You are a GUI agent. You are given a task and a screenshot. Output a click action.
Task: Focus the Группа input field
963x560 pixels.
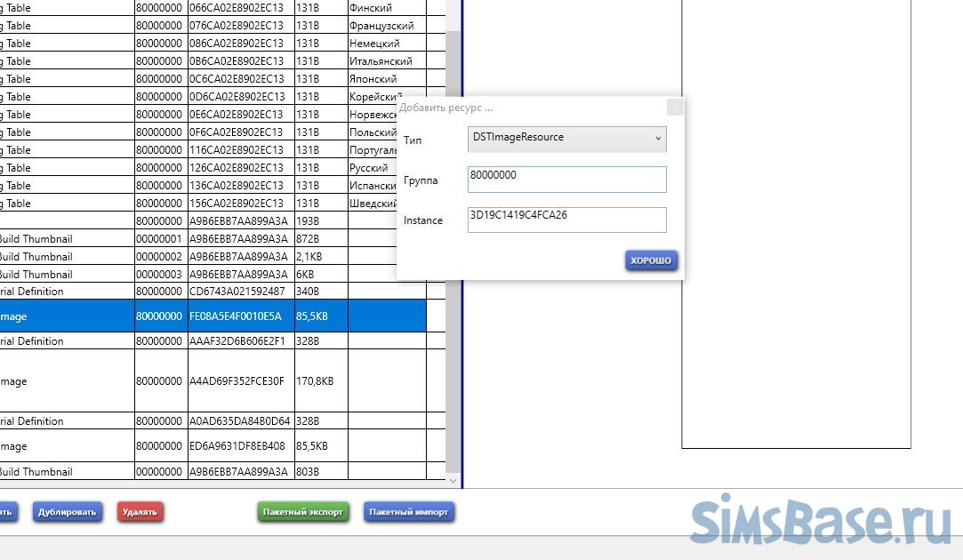coord(566,179)
